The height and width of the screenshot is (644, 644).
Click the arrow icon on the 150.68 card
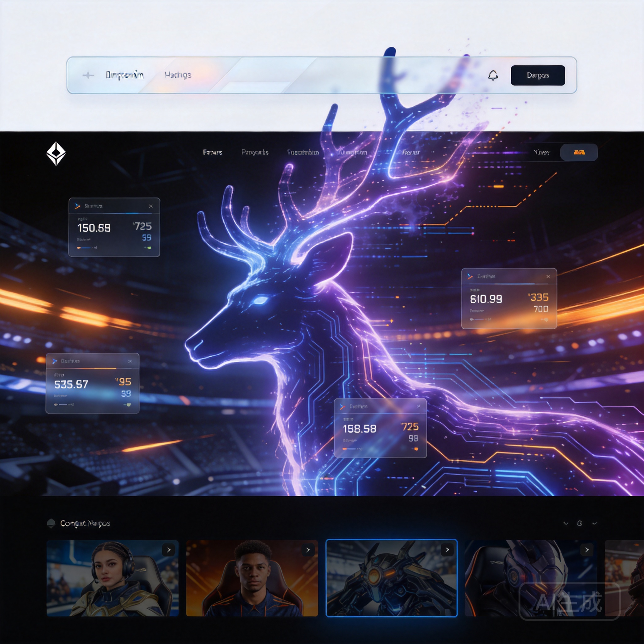coord(78,206)
